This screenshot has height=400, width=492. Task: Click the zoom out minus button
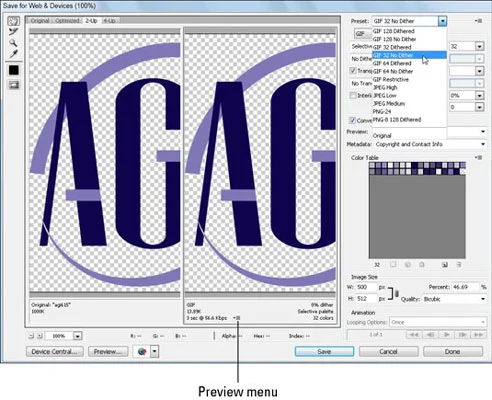pyautogui.click(x=31, y=336)
